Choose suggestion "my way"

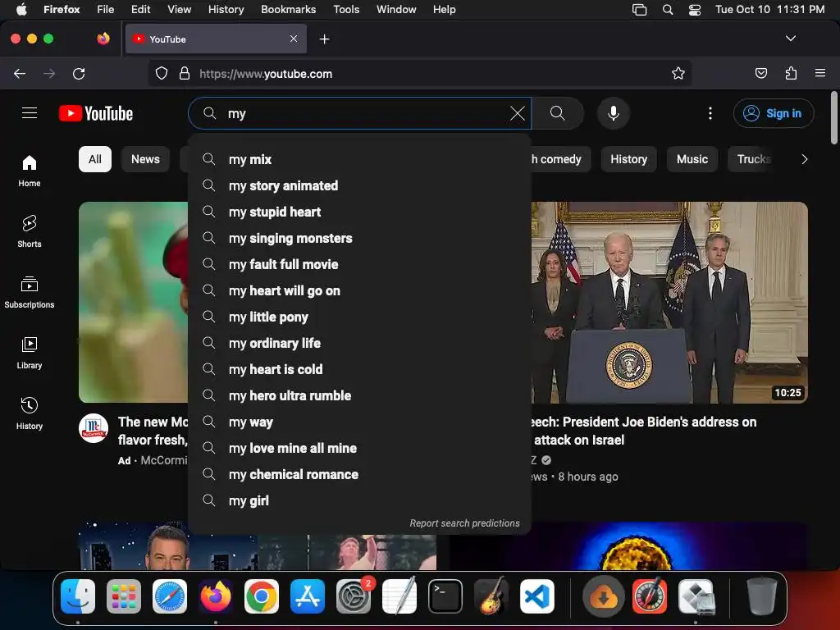359,422
